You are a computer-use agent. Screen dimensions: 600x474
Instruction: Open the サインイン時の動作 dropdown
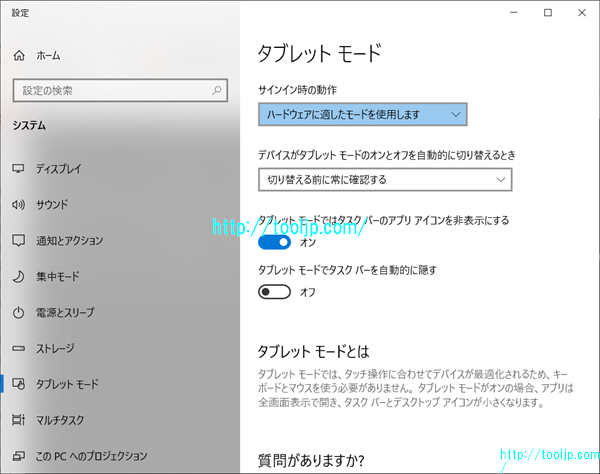click(x=362, y=114)
